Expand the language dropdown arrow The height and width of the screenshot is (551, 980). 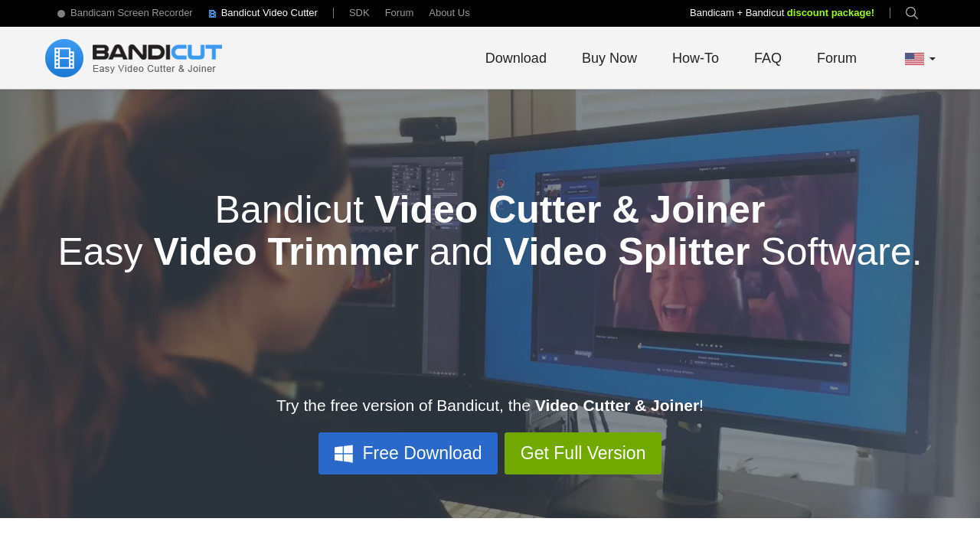[931, 57]
